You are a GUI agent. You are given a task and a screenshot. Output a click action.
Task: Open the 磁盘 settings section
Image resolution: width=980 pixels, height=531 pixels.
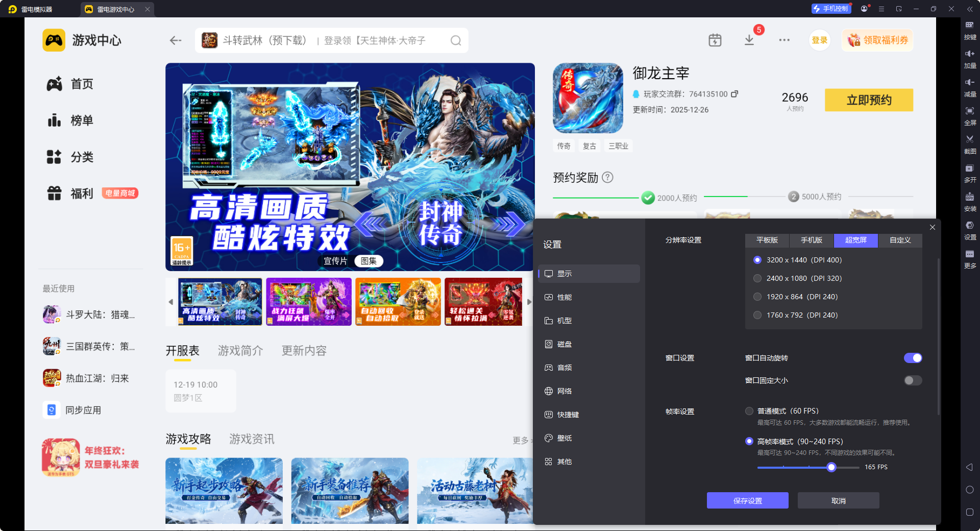tap(589, 344)
